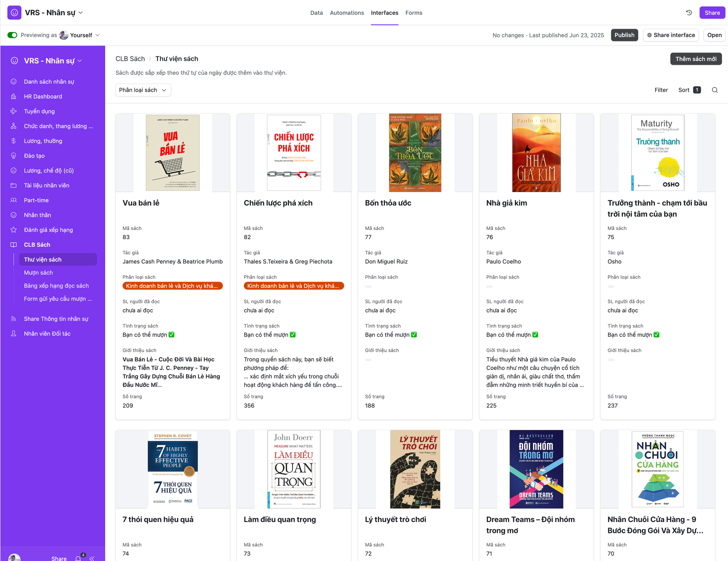Click author text Don Miguel Ruiz
728x561 pixels.
click(x=386, y=262)
